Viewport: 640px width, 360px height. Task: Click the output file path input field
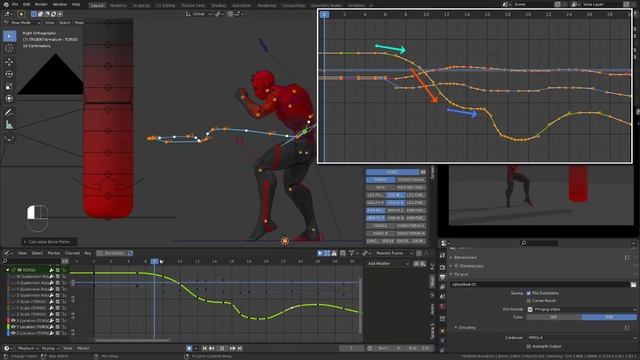(540, 284)
